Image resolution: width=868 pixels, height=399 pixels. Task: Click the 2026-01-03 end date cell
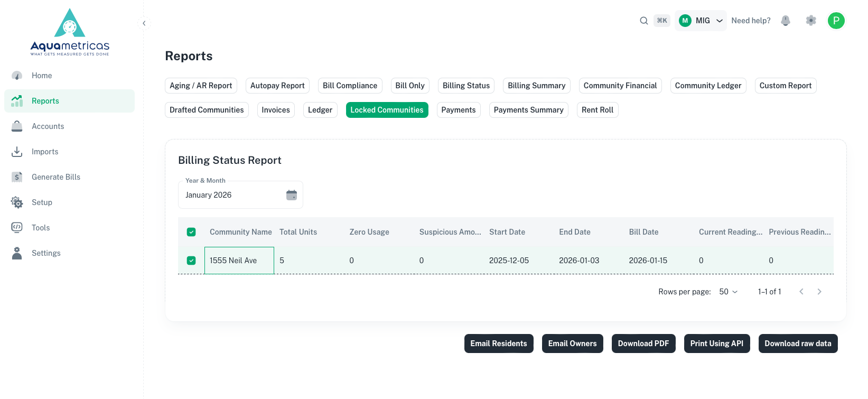(x=589, y=261)
